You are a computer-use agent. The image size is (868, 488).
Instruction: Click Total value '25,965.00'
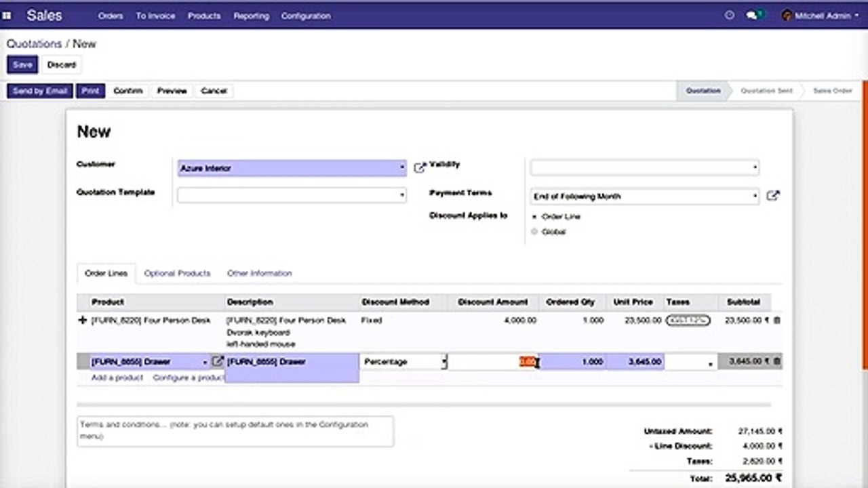(x=753, y=478)
